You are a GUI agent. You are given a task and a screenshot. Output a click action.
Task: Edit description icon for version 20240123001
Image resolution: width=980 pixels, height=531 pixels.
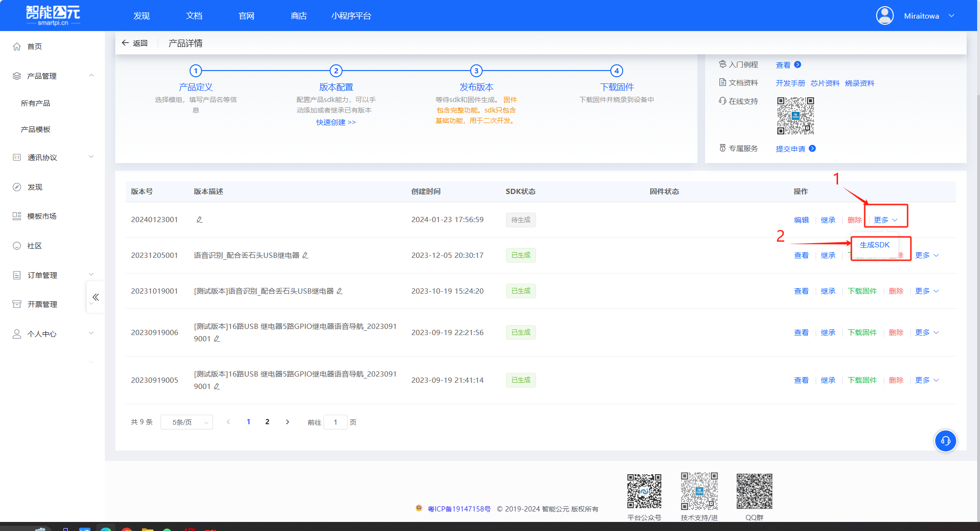click(x=199, y=219)
